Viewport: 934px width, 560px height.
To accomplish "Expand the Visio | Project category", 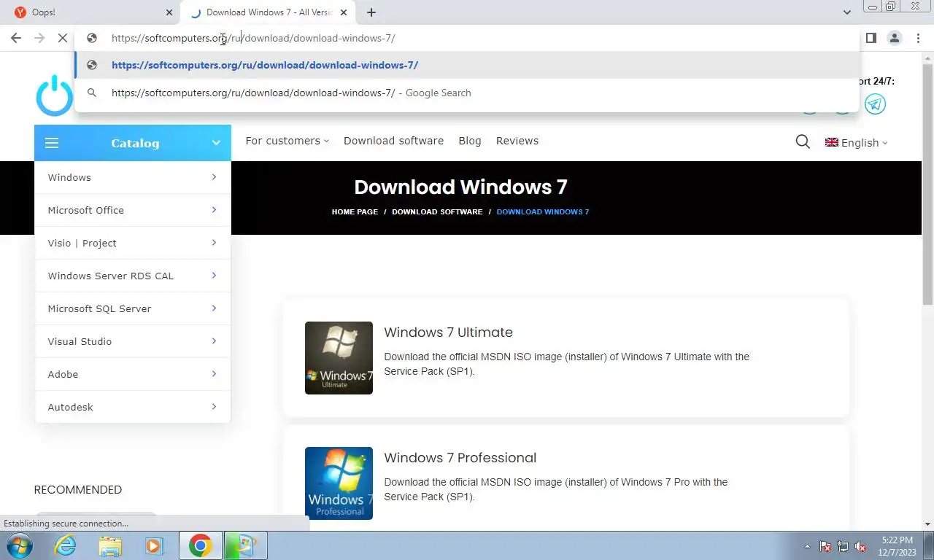I will 133,243.
